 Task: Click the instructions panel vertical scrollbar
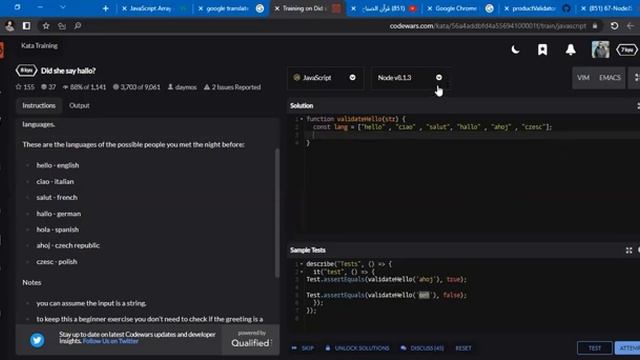point(277,212)
